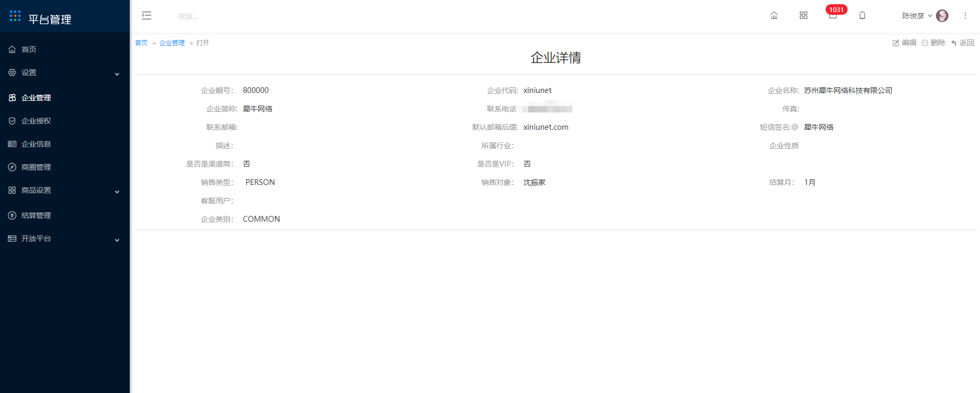Go to 首页 breadcrumb link
This screenshot has width=980, height=393.
coord(141,43)
